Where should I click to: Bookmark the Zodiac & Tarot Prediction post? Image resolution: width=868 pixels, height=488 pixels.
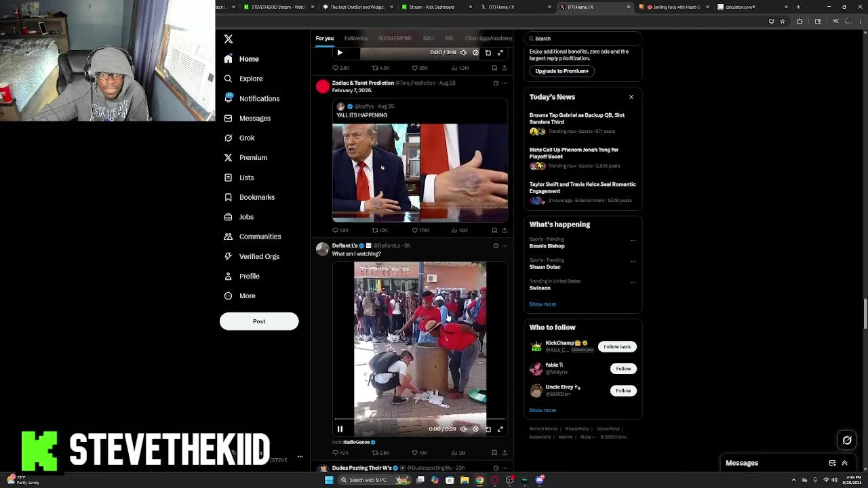pos(494,230)
